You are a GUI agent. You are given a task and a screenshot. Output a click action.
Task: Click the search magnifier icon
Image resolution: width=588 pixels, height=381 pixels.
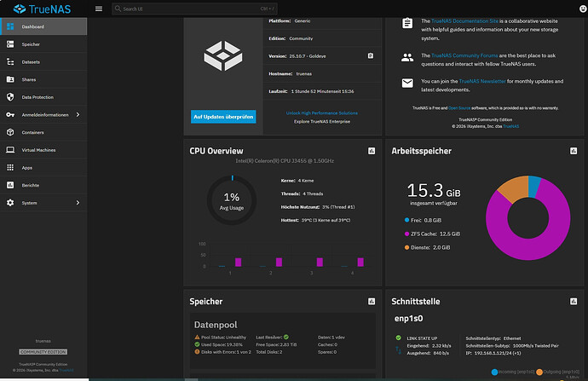click(118, 9)
